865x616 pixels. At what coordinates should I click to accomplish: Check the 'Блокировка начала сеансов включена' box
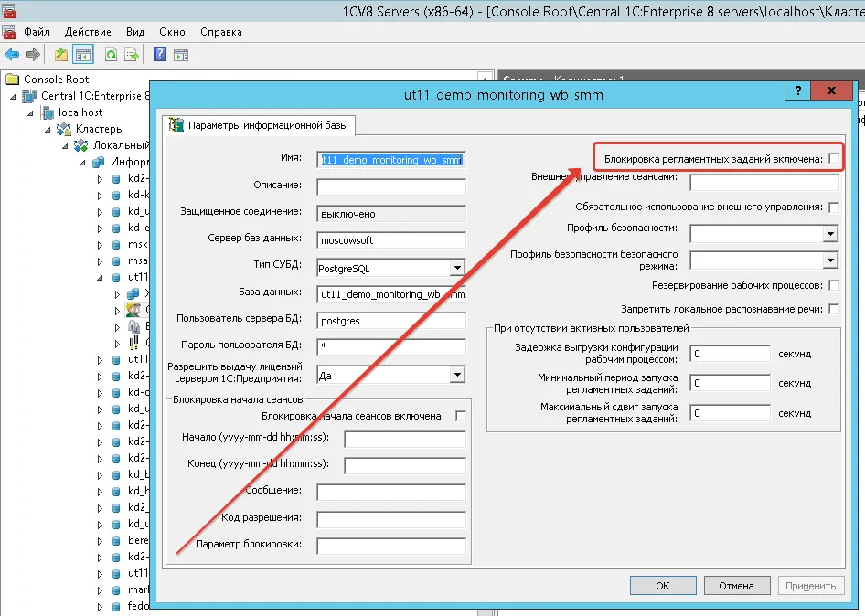click(461, 416)
